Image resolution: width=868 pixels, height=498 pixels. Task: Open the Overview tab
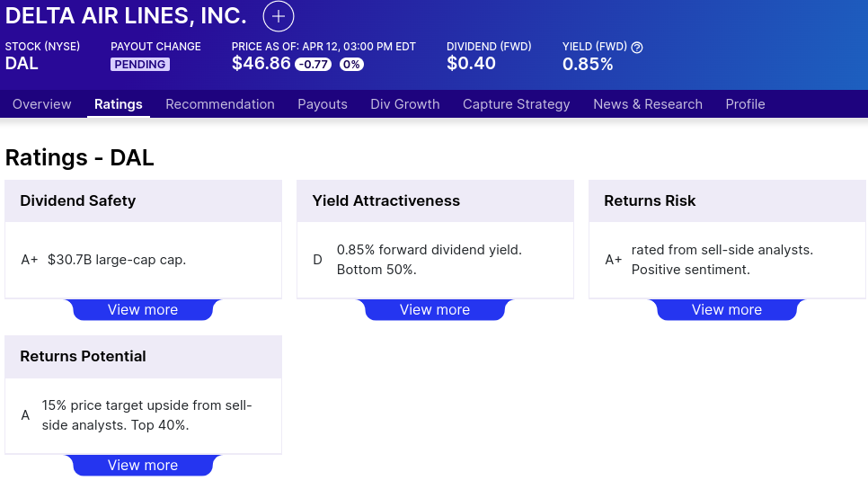42,104
